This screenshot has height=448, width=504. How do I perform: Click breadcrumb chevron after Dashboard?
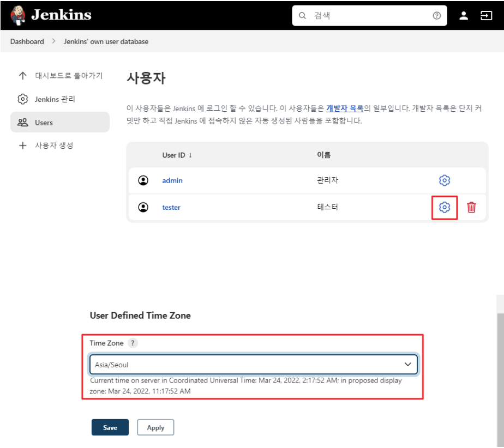click(53, 41)
